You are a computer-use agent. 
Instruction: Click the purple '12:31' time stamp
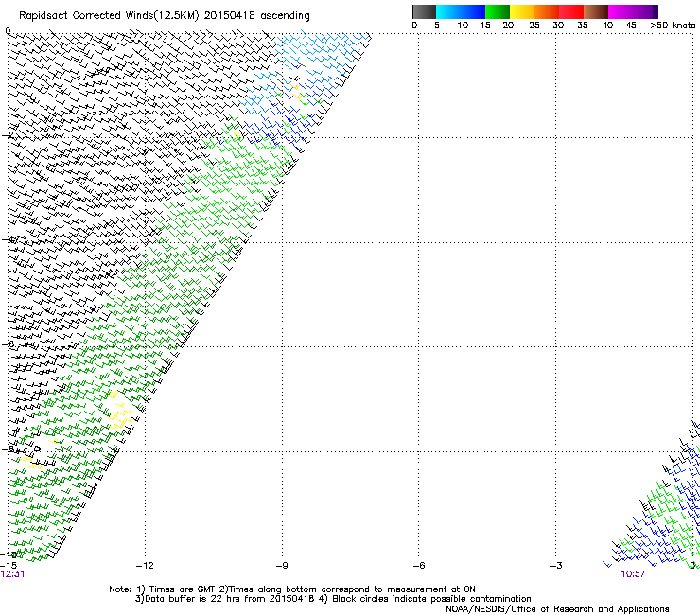[x=12, y=574]
